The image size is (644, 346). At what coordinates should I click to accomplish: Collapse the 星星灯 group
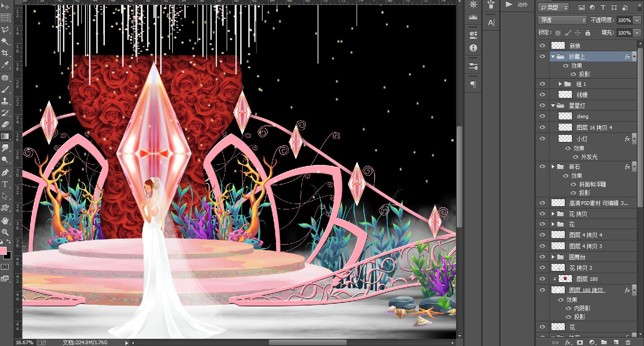(x=553, y=106)
